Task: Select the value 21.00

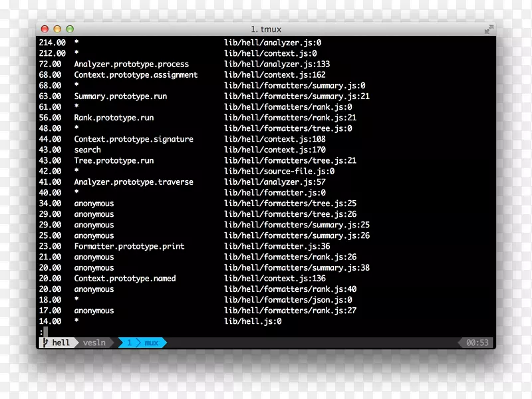Action: [x=50, y=257]
